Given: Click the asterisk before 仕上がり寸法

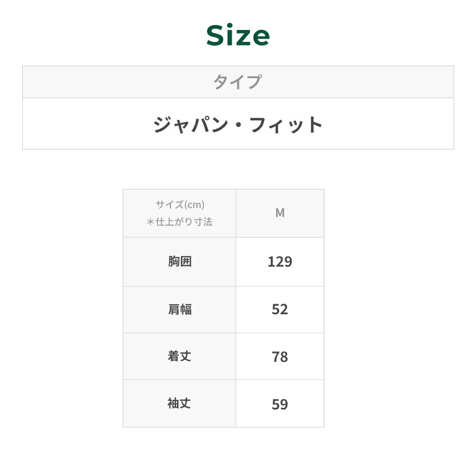Looking at the screenshot, I should 150,222.
